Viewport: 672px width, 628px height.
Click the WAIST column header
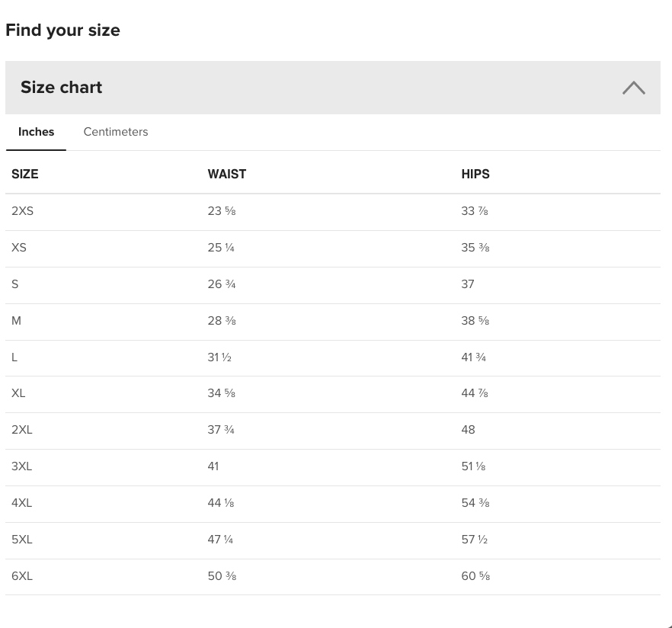(x=227, y=174)
